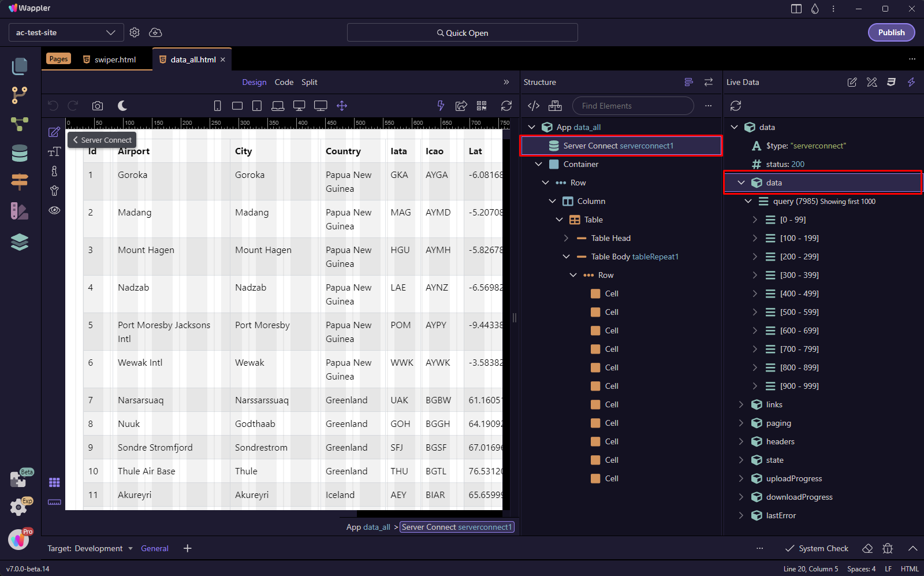Open the CSS3 styles icon

pyautogui.click(x=891, y=82)
